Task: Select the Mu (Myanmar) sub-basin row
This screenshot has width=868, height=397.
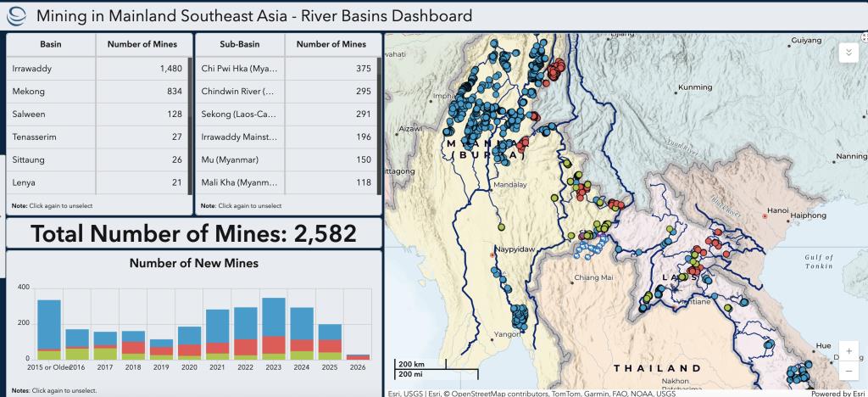Action: pyautogui.click(x=287, y=159)
